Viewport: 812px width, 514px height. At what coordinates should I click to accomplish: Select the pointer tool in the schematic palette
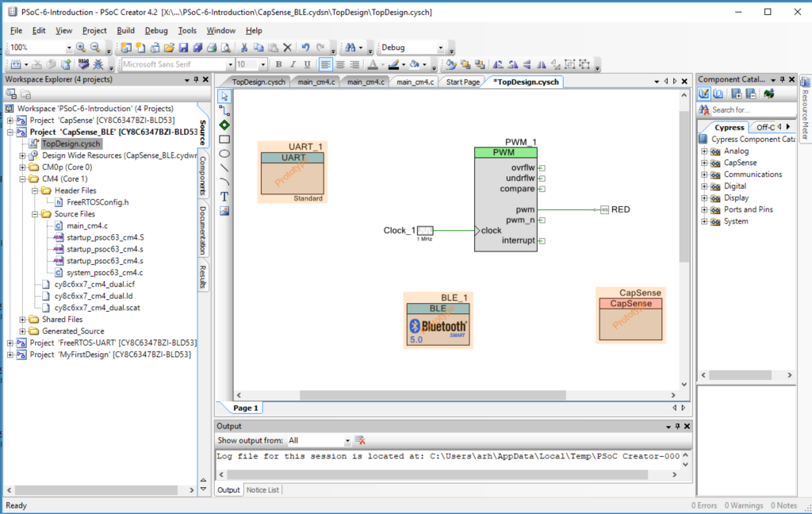(x=224, y=97)
